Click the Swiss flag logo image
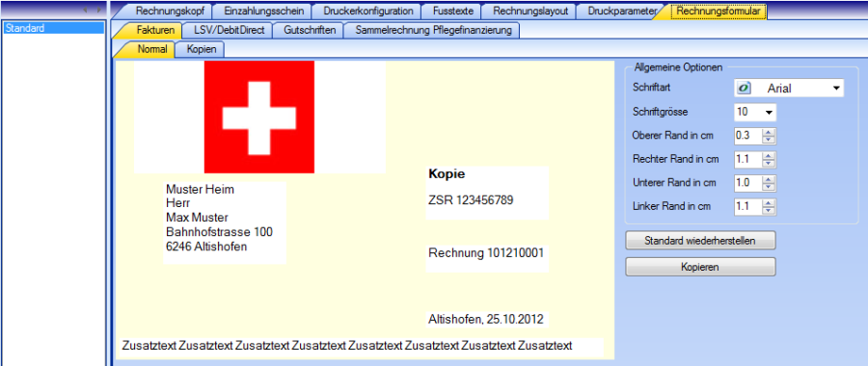 coord(259,117)
